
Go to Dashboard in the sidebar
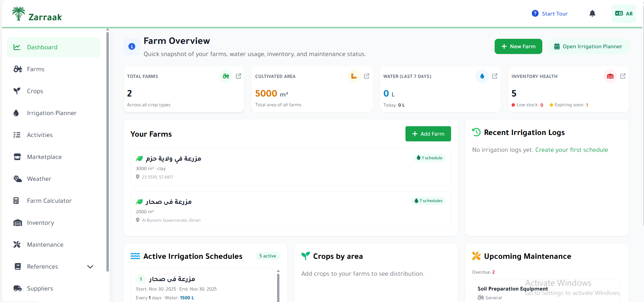[x=54, y=47]
